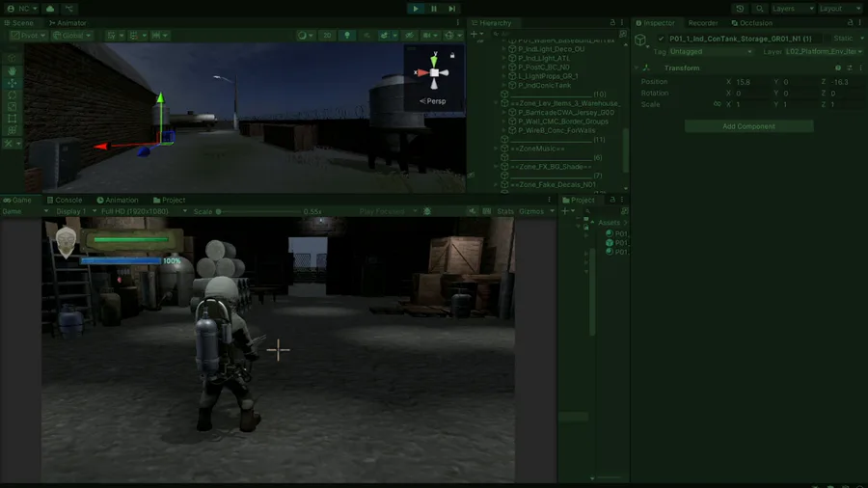The image size is (868, 488).
Task: Open the Scene Gizmos dropdown icon
Action: (x=449, y=35)
